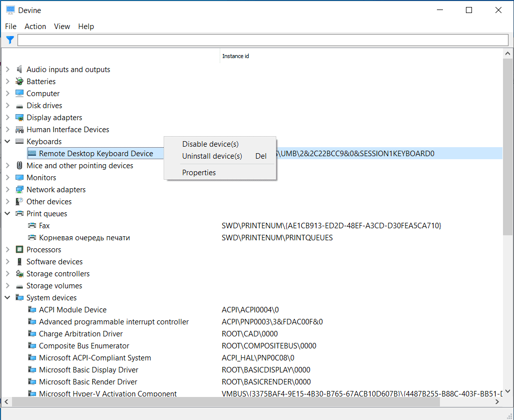Click the blue filter funnel icon
Viewport: 514px width, 420px height.
click(10, 40)
